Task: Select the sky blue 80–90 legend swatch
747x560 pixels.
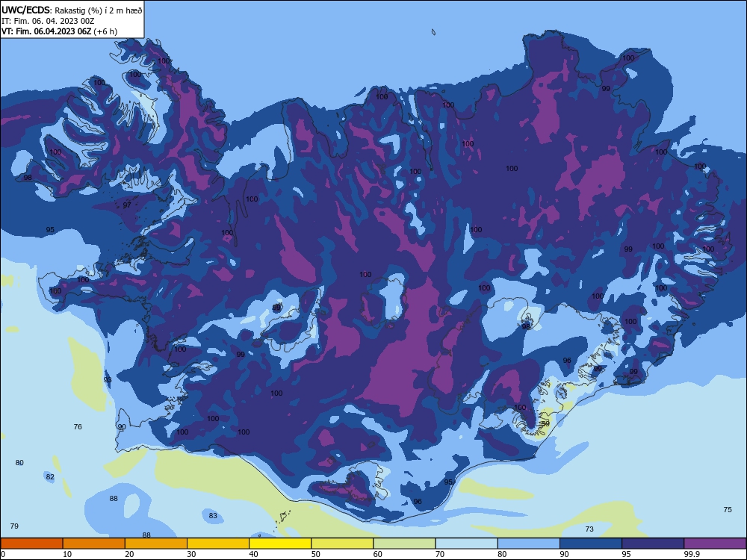Action: click(529, 544)
